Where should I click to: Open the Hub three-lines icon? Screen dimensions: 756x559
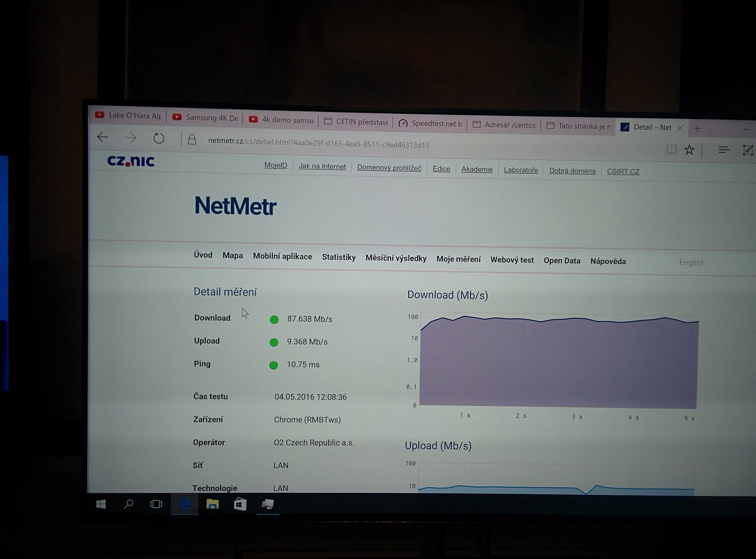point(724,150)
